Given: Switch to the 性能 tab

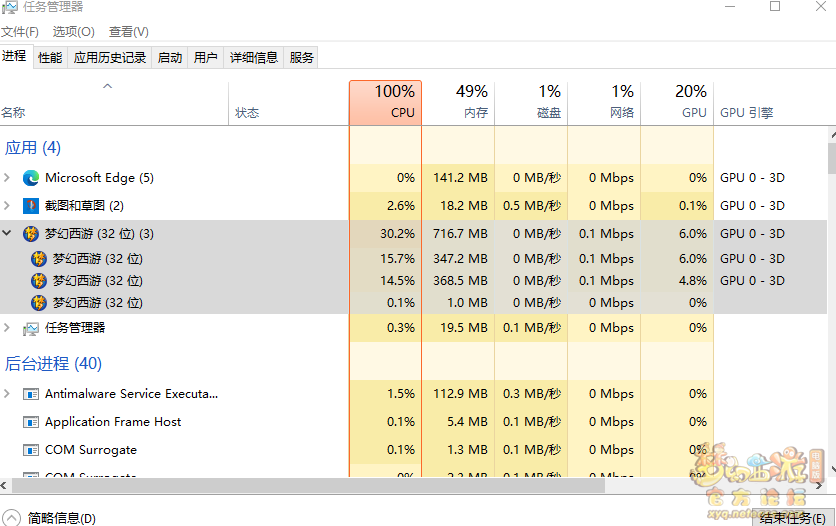Looking at the screenshot, I should [50, 58].
